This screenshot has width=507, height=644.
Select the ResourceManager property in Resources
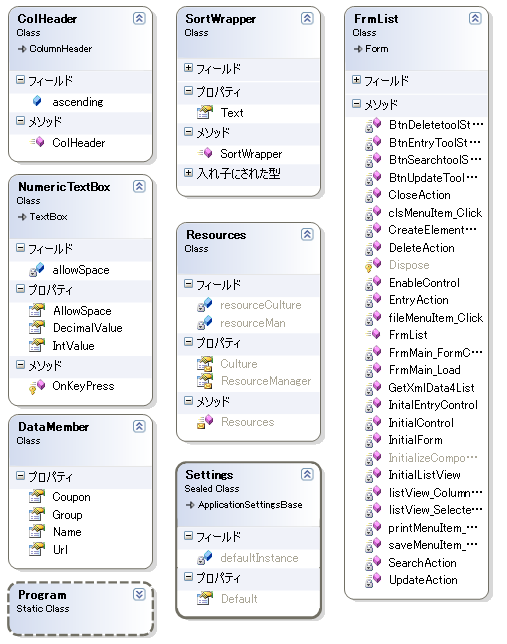point(266,381)
